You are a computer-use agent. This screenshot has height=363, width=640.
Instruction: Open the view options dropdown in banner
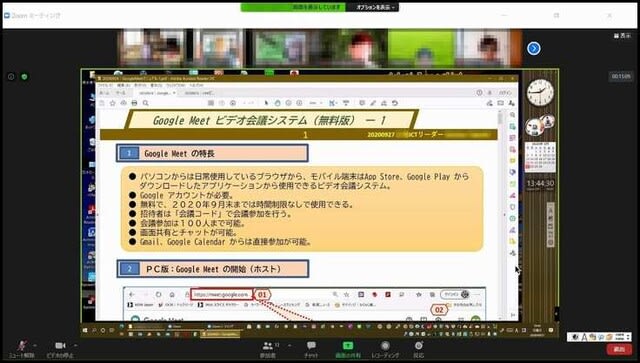tap(375, 7)
